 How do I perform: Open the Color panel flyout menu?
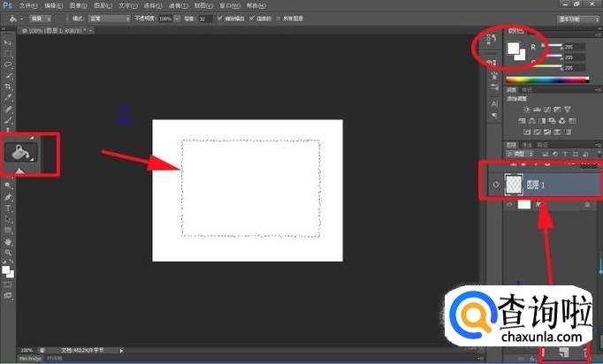pyautogui.click(x=598, y=34)
